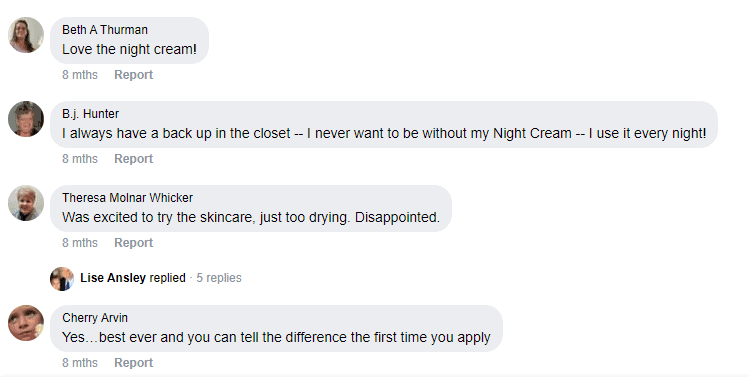This screenshot has height=377, width=748.
Task: Report Cherry Arvin's comment
Action: tap(134, 363)
